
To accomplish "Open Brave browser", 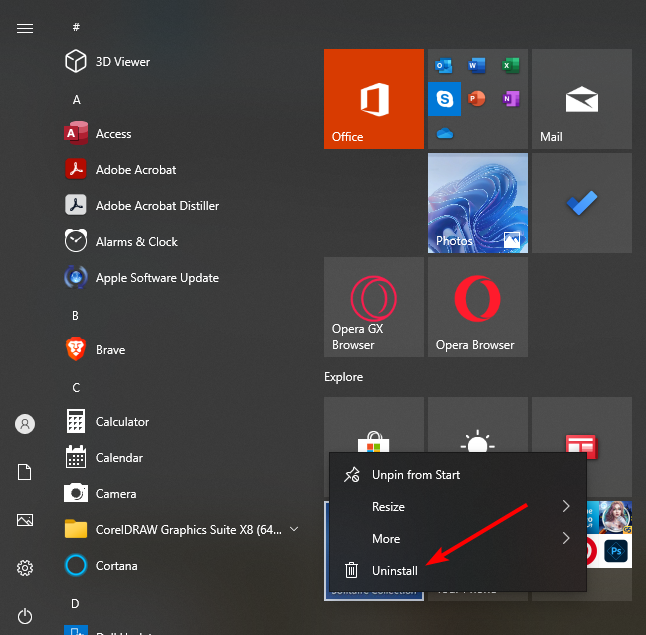I will (x=183, y=349).
